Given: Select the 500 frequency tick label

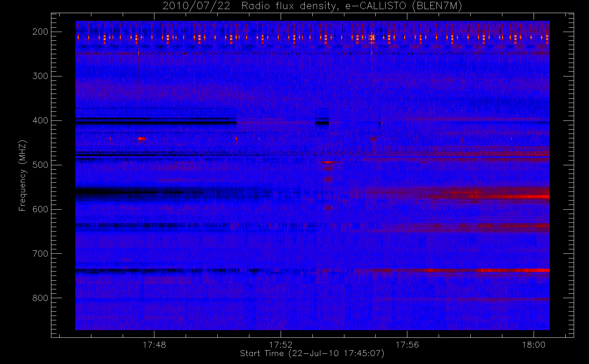Looking at the screenshot, I should [x=40, y=165].
